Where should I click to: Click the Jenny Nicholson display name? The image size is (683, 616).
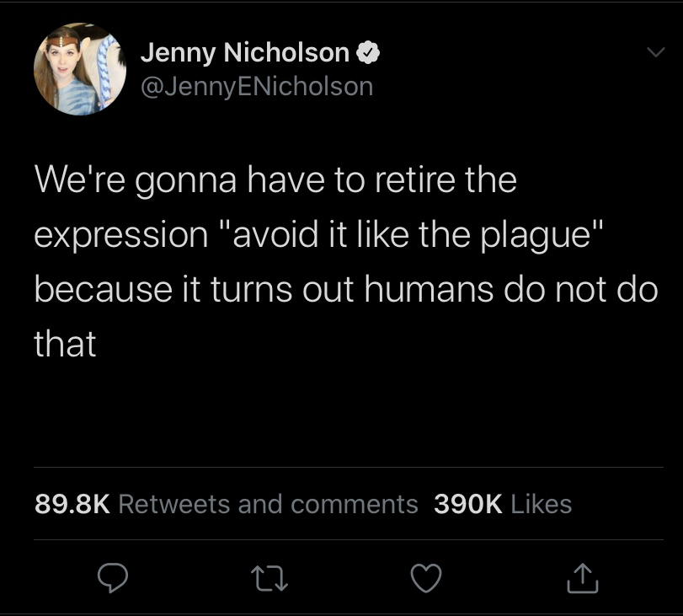244,53
